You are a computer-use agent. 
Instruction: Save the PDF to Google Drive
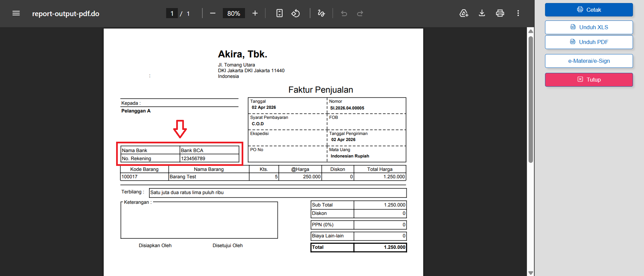pyautogui.click(x=464, y=13)
